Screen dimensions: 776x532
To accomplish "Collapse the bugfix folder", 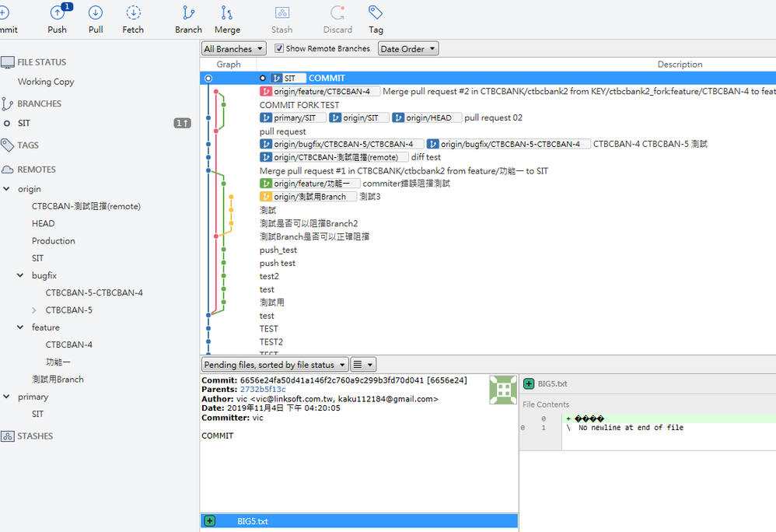I will [20, 275].
